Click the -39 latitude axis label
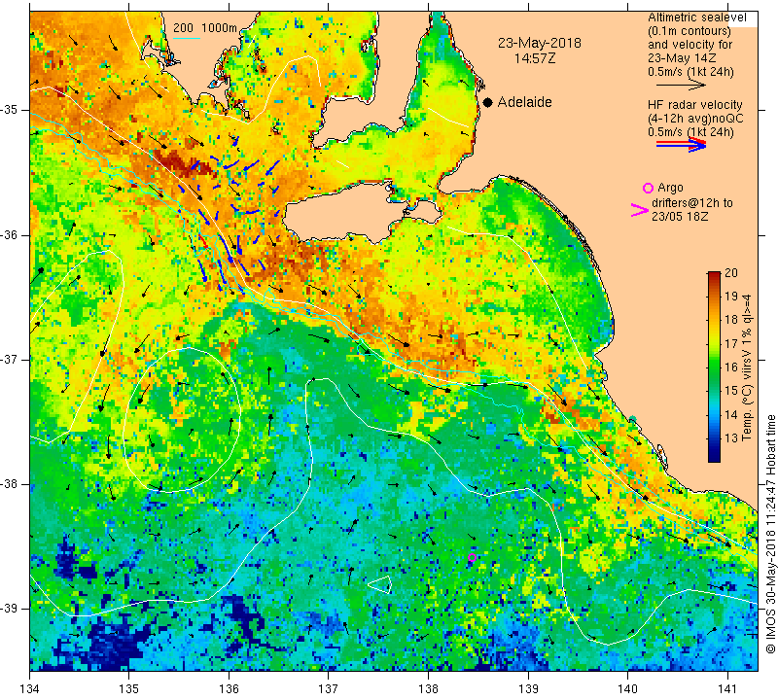778x700 pixels. click(10, 609)
